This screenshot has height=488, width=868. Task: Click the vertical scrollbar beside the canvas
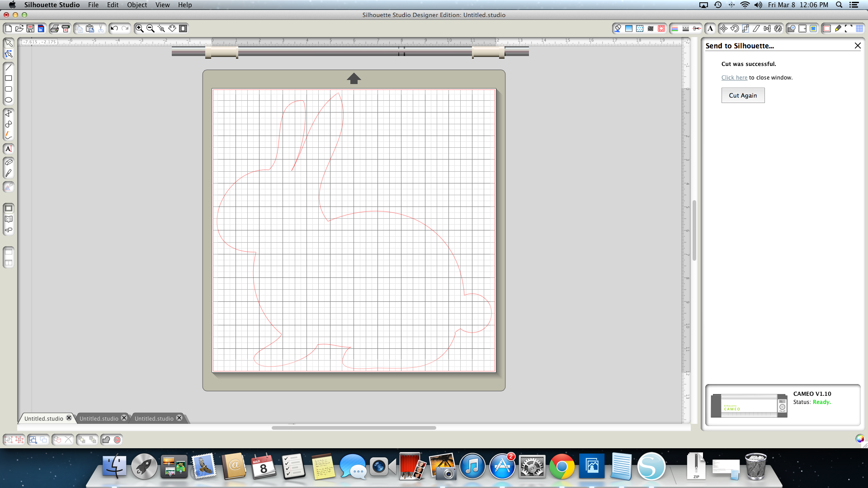coord(694,230)
